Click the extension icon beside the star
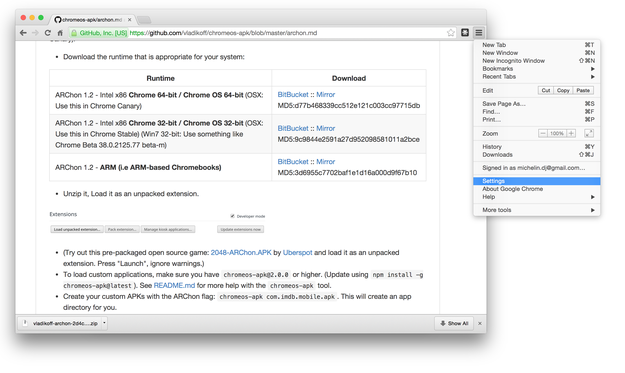This screenshot has height=373, width=625. click(465, 33)
